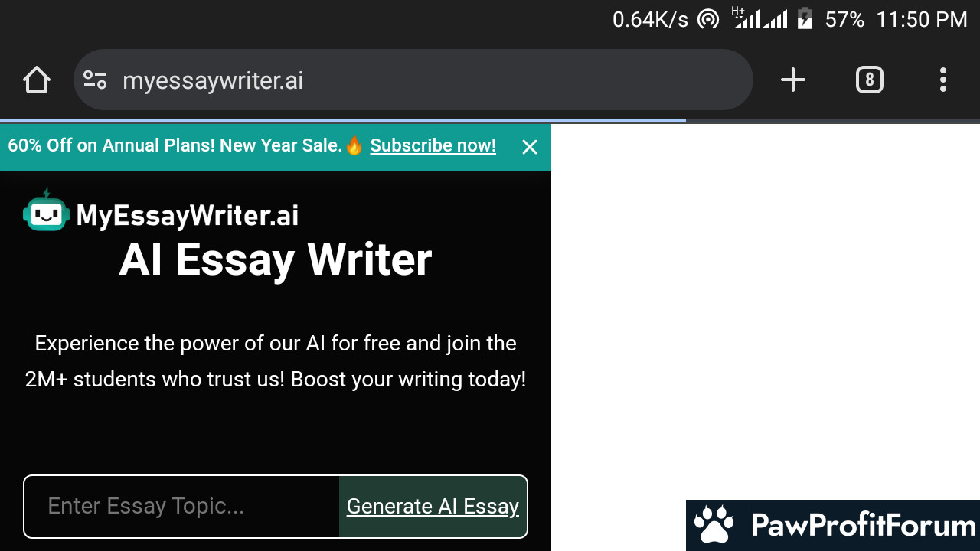Click the MyEssayWriter.ai robot logo
This screenshot has height=551, width=980.
coord(46,210)
